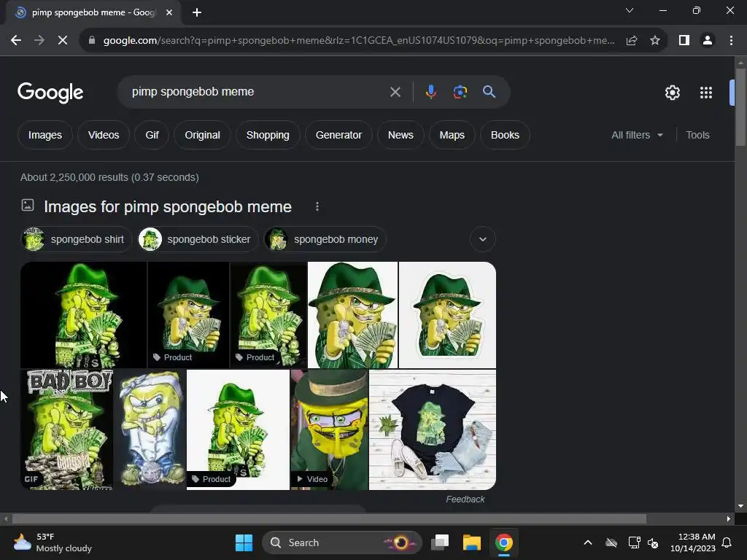Open search Tools
The width and height of the screenshot is (747, 560).
[x=697, y=135]
